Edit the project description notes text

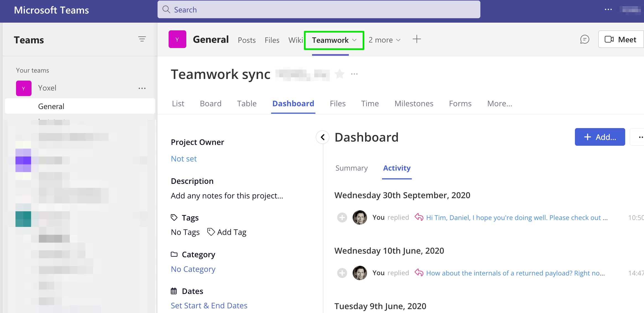[x=227, y=196]
